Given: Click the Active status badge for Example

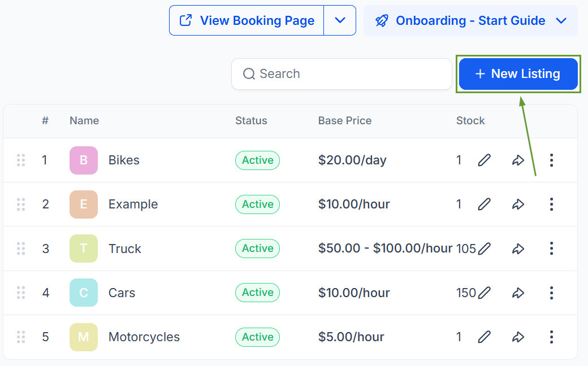Looking at the screenshot, I should [257, 204].
